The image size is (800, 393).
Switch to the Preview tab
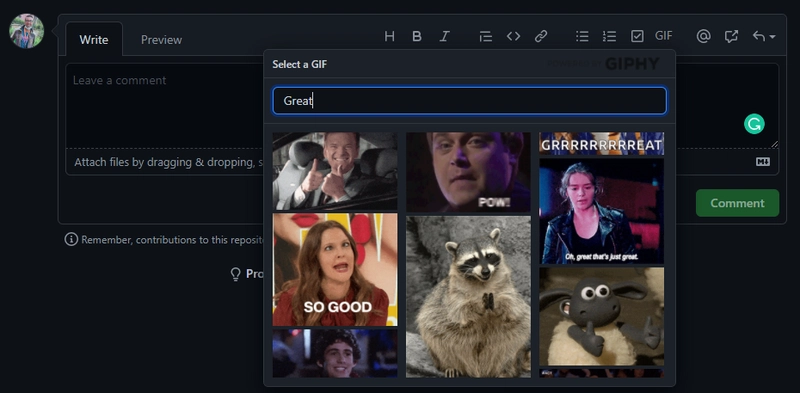coord(161,40)
